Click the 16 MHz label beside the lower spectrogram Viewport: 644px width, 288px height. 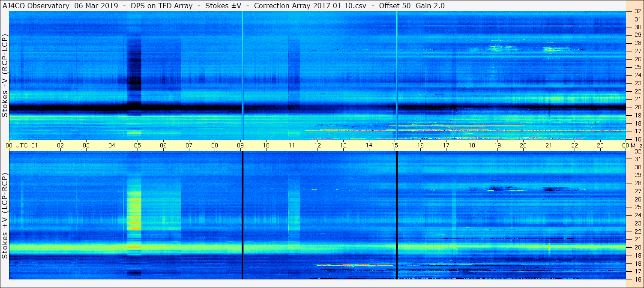(638, 279)
